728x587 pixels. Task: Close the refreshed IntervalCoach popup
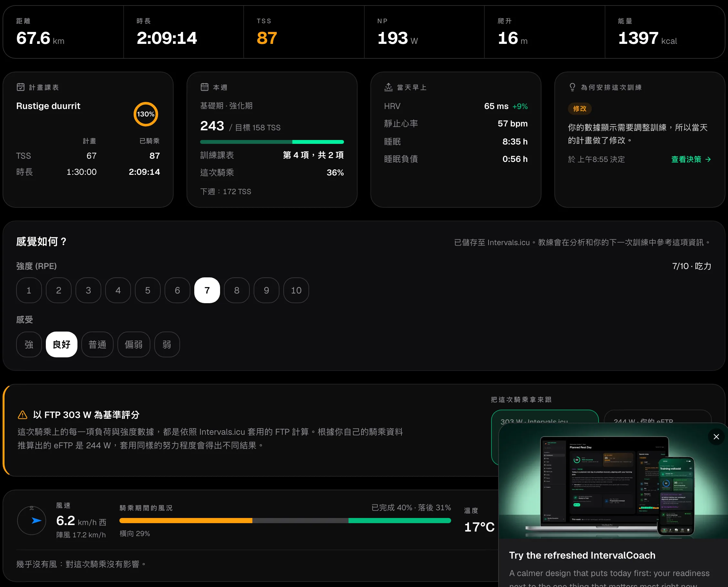(716, 436)
